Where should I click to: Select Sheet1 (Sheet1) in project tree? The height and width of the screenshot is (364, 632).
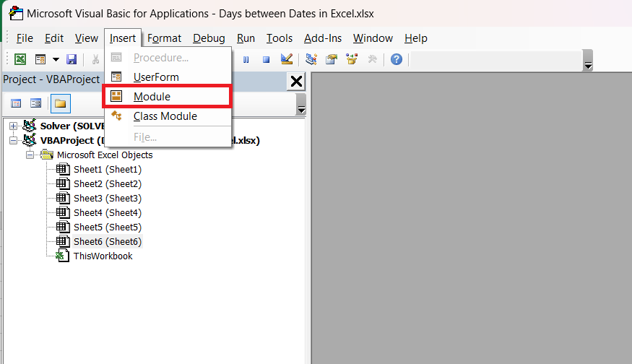click(108, 170)
